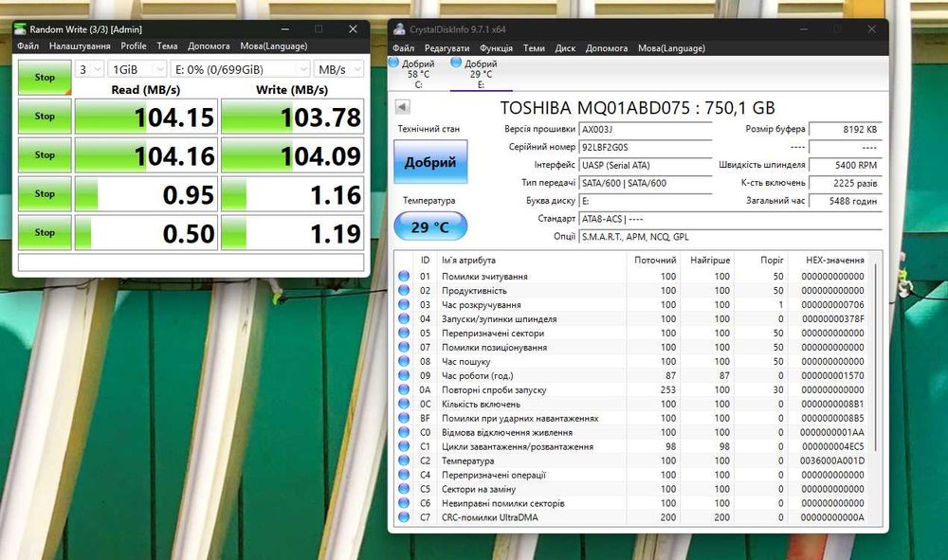Click the 29 °C temperature button

click(x=430, y=227)
